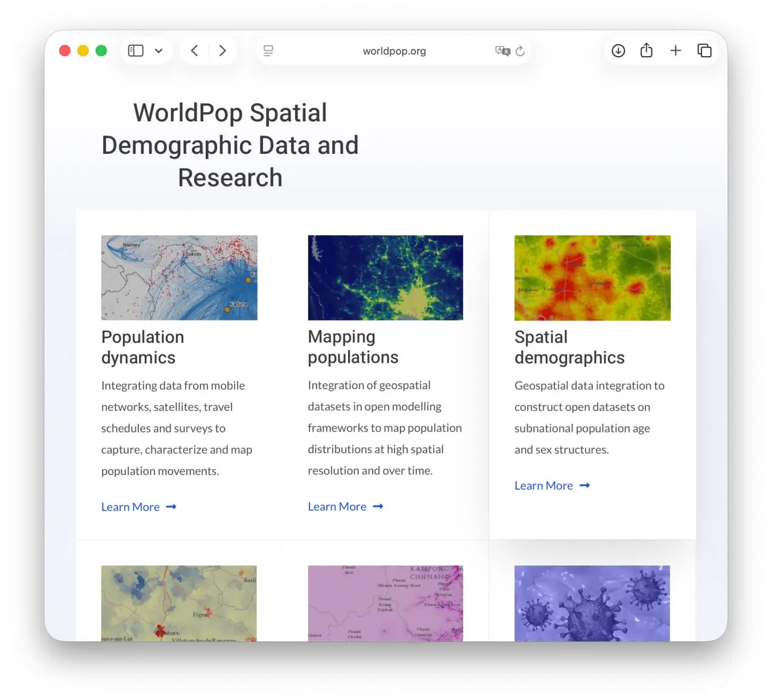
Task: Open the Share menu icon
Action: [x=647, y=50]
